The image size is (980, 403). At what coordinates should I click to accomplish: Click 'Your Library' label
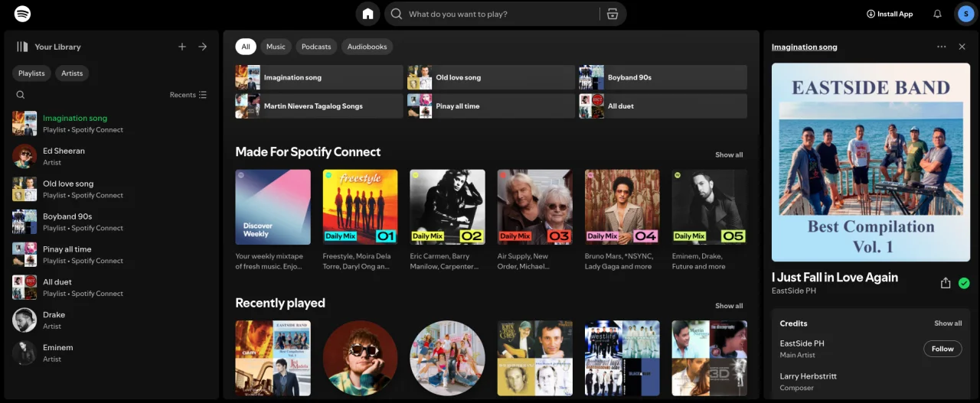click(x=57, y=47)
